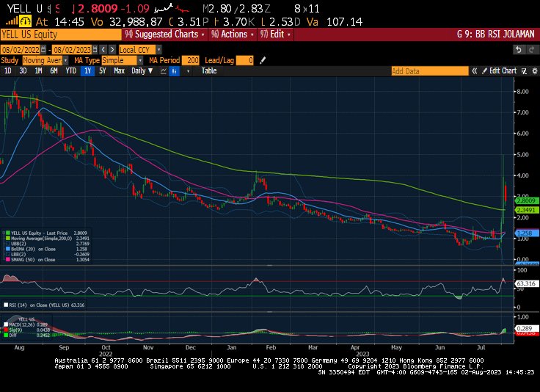Image resolution: width=540 pixels, height=392 pixels.
Task: Click the Edit Chart button
Action: coord(499,71)
